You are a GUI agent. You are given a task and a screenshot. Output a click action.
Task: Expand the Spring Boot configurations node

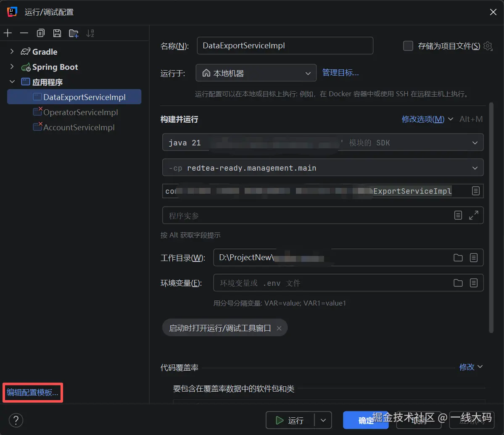pos(12,66)
